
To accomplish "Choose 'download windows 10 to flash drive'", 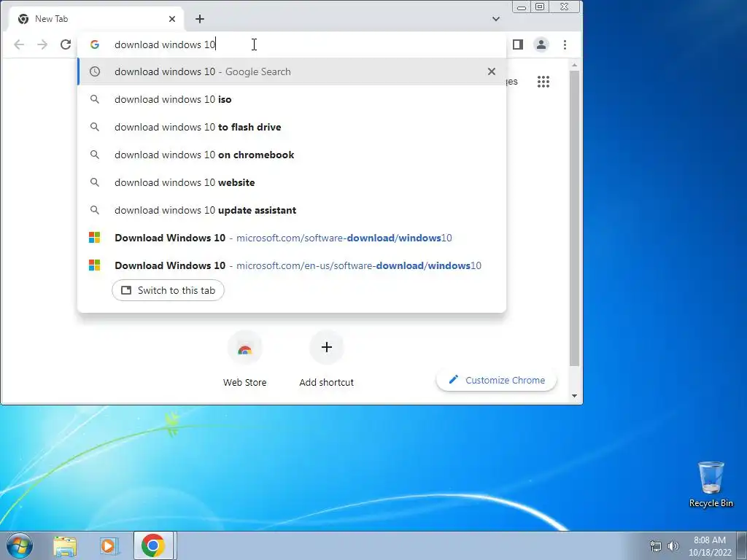I will (292, 127).
